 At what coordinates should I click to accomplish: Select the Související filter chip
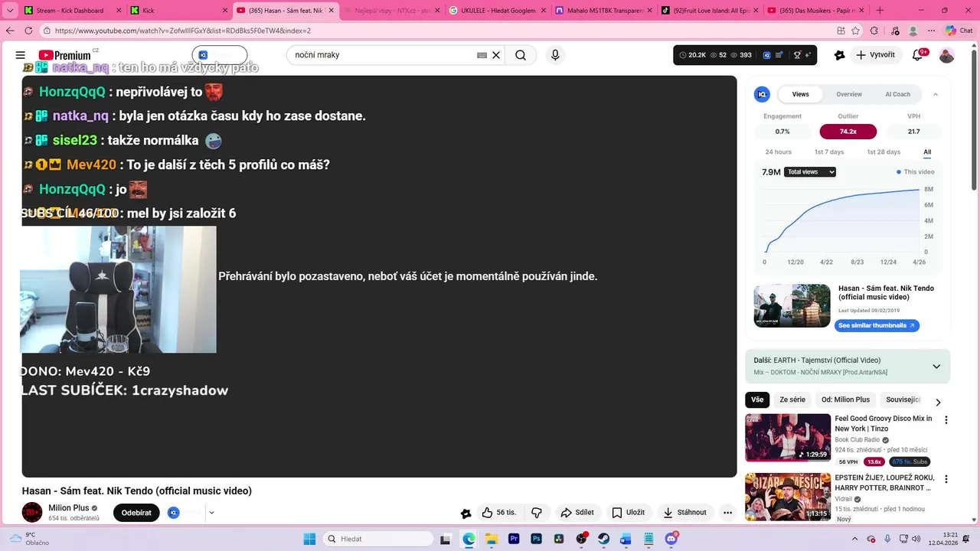tap(903, 399)
